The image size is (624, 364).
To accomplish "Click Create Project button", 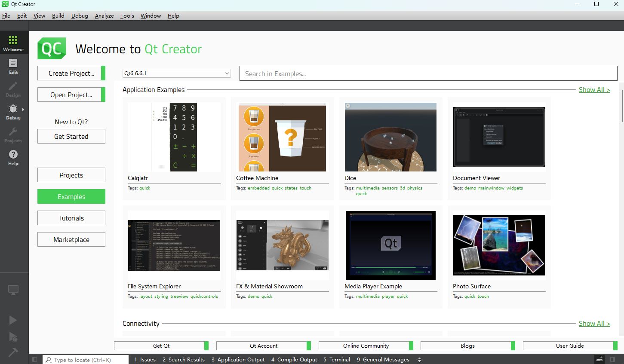I will pos(71,73).
